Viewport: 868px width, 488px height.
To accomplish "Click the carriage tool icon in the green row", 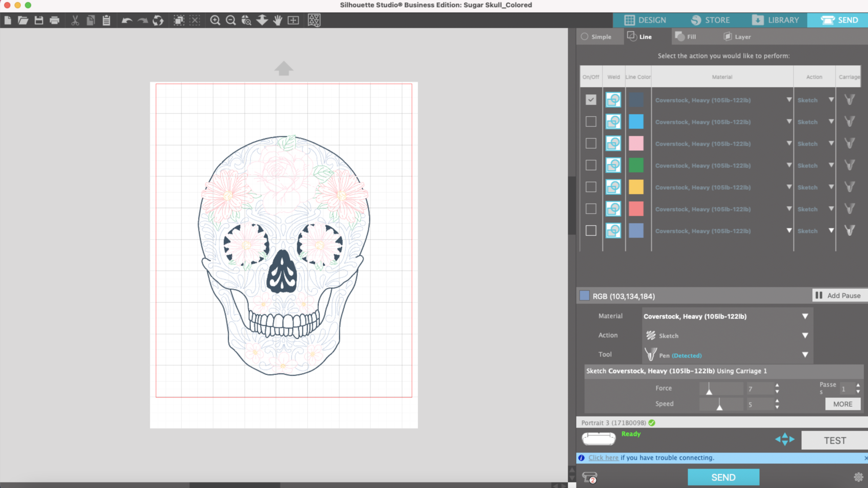I will [850, 165].
